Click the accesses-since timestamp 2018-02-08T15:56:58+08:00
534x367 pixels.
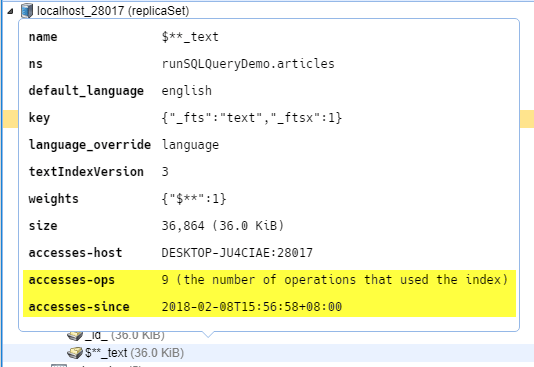[x=252, y=307]
